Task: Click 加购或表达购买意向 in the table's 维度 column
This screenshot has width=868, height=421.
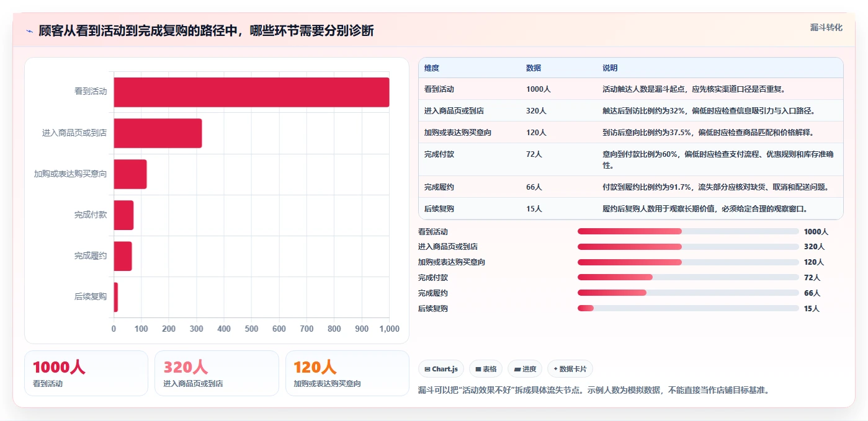Action: pyautogui.click(x=458, y=133)
